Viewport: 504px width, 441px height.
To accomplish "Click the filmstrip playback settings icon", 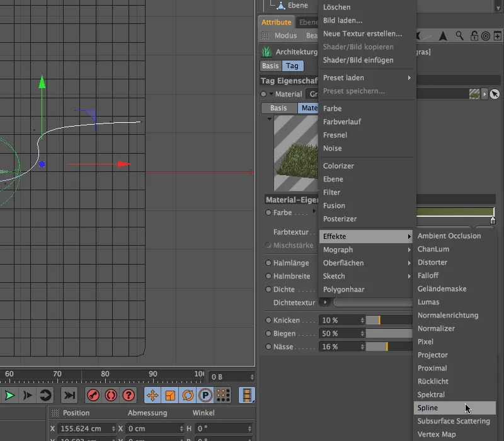I will point(247,395).
